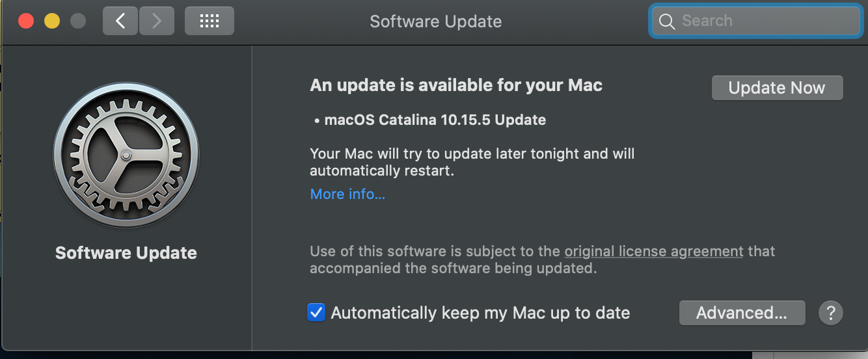The image size is (868, 359).
Task: Uncheck the automatic updates checkbox
Action: [x=316, y=313]
